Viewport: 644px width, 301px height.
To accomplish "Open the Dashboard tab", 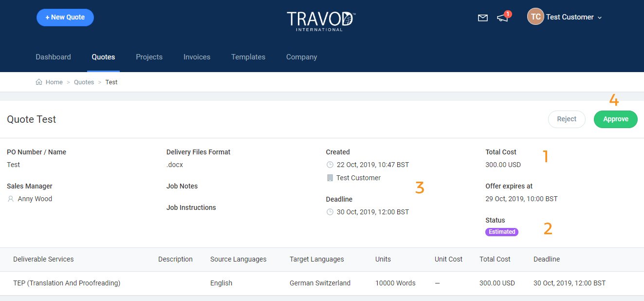I will click(53, 57).
